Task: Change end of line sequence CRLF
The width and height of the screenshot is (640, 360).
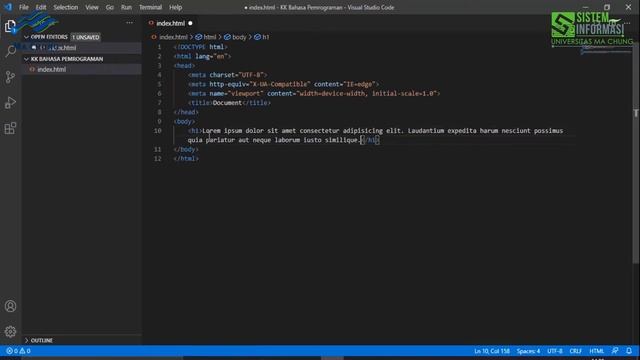Action: [x=576, y=351]
